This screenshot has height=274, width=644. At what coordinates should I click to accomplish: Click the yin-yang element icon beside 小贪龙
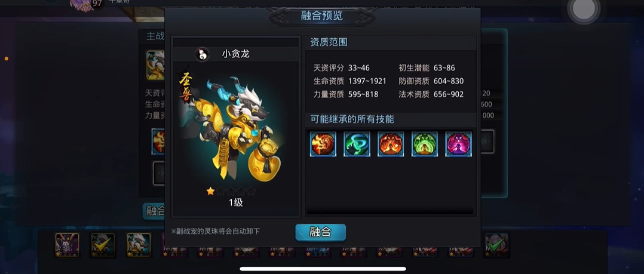coord(202,54)
